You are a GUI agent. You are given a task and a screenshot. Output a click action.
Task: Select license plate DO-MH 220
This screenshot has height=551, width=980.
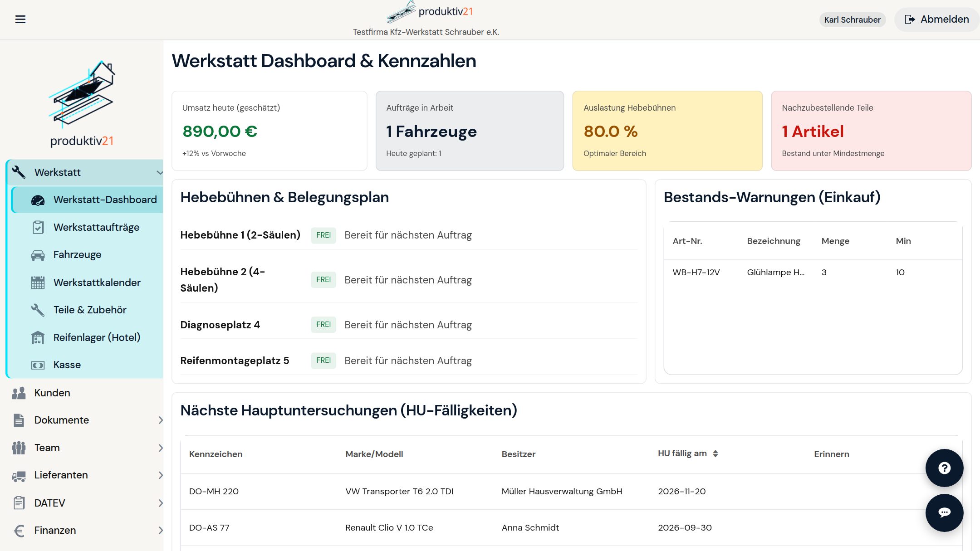tap(214, 492)
